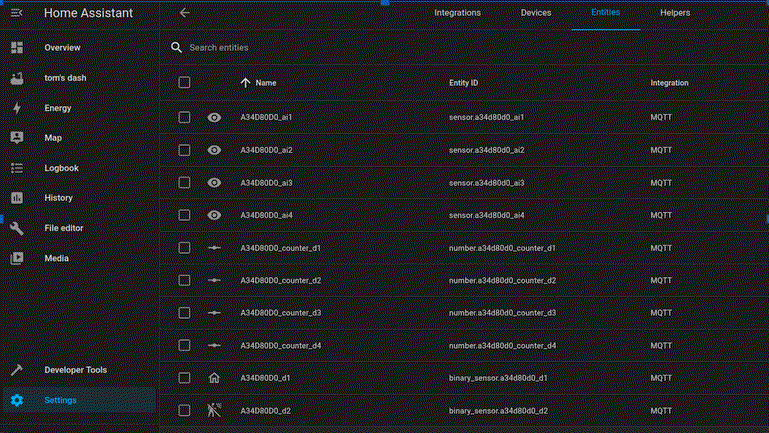Open the Overview dashboard icon
Screen dimensions: 769x433
click(17, 48)
